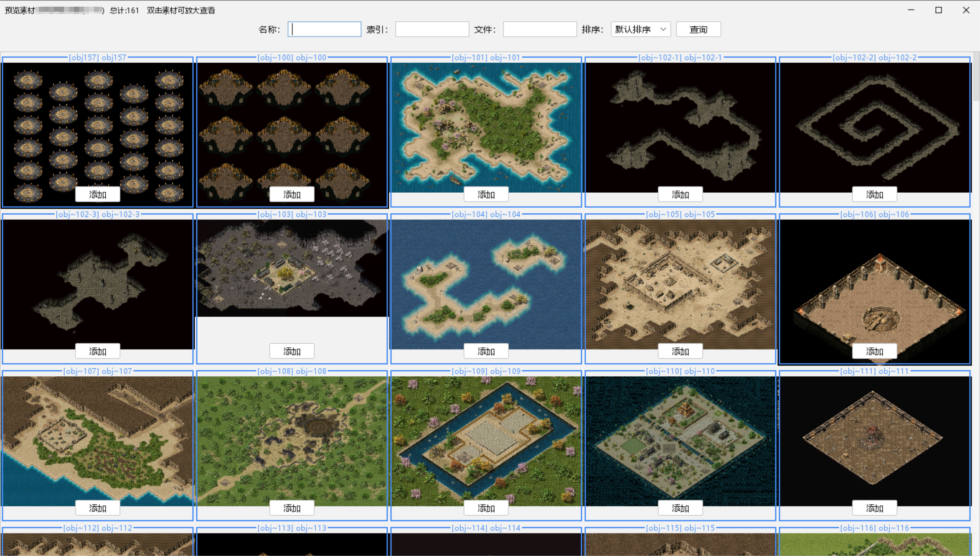980x556 pixels.
Task: Close the 预览素材 window
Action: tap(966, 10)
